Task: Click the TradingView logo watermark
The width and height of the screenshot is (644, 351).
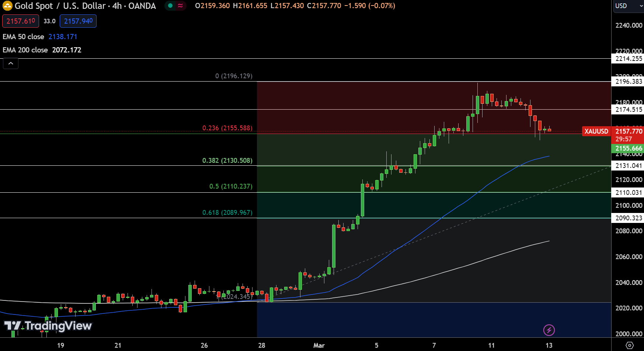Action: point(48,326)
